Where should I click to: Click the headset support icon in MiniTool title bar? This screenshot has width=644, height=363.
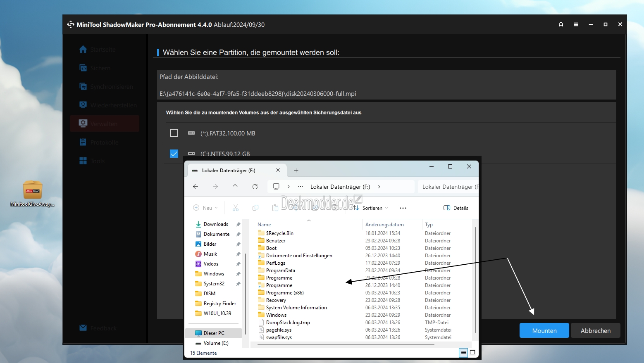pyautogui.click(x=561, y=24)
